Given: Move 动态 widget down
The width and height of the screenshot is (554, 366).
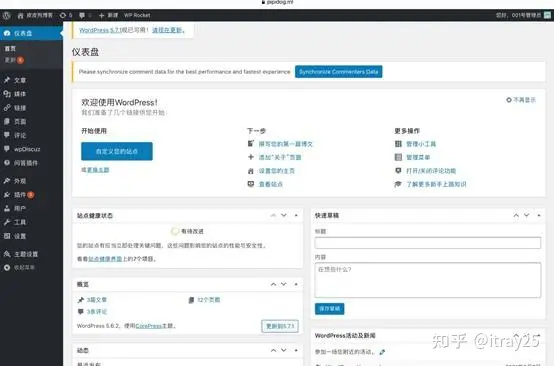Looking at the screenshot, I should pos(284,350).
